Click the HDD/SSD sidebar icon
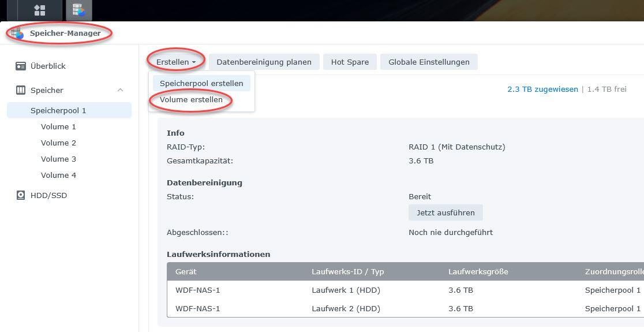 21,195
